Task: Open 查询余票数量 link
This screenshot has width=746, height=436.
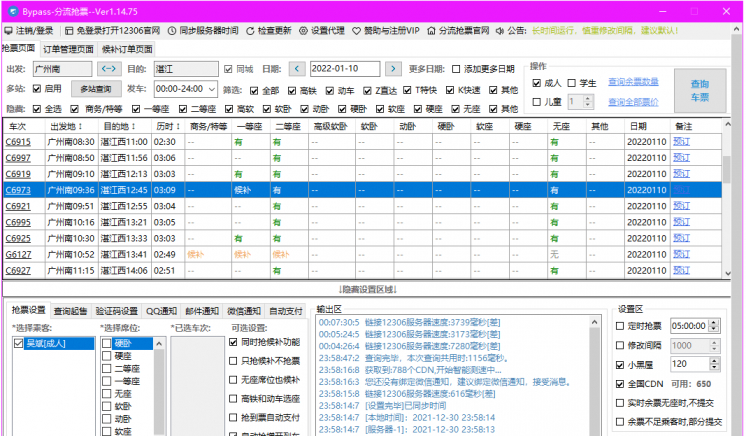Action: coord(633,82)
